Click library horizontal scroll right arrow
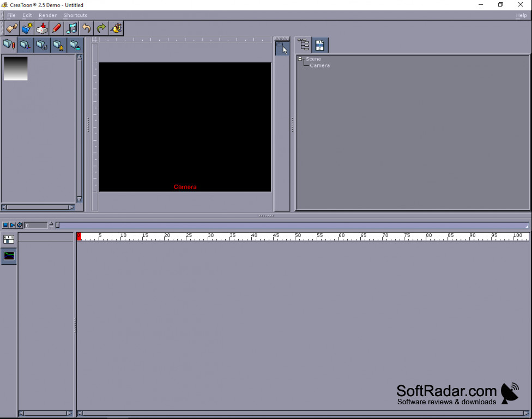Screen dimensions: 532x419 (x=71, y=207)
